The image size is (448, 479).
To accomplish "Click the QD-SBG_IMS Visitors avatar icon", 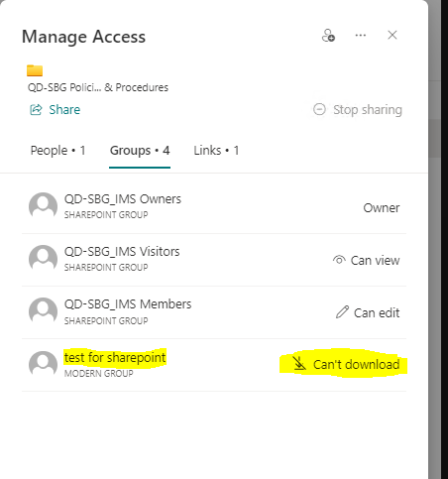I will pos(43,258).
